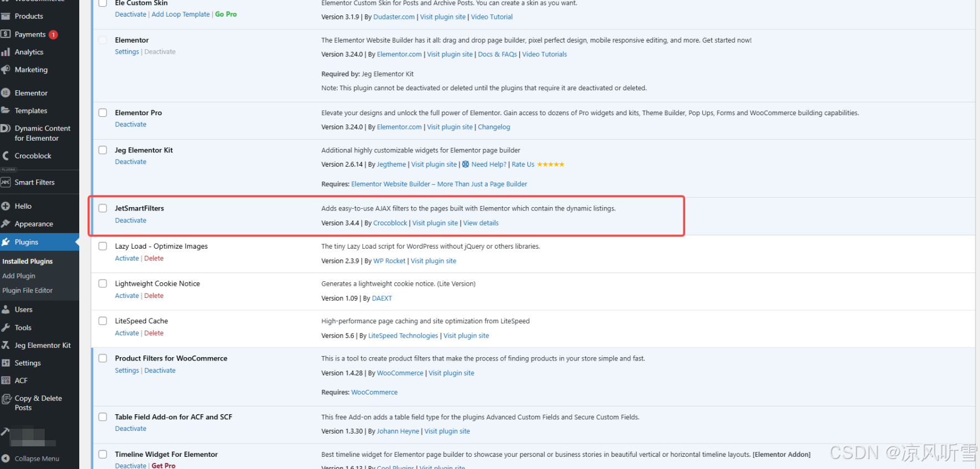Click the Elementor sidebar icon
This screenshot has height=469, width=980.
[x=6, y=93]
